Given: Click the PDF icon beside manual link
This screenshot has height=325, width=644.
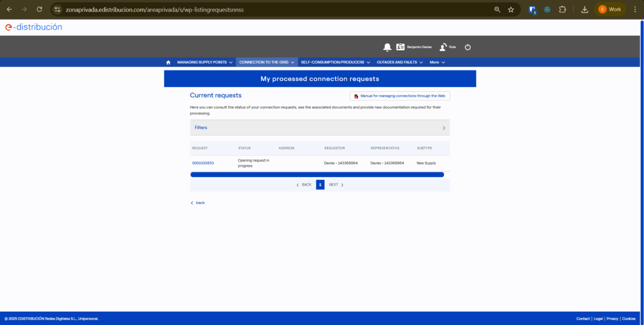Looking at the screenshot, I should click(x=356, y=96).
